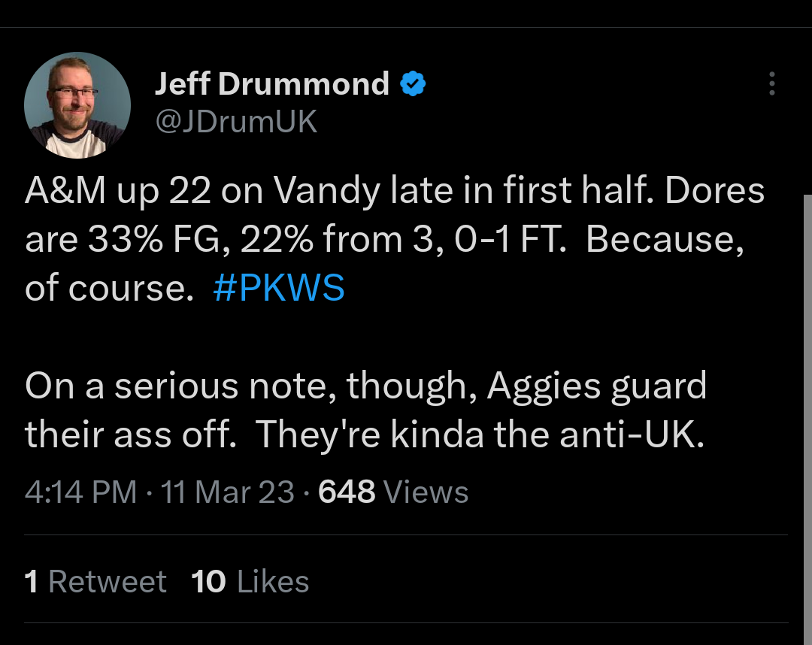Open Jeff Drummond's profile picture
The width and height of the screenshot is (812, 645).
77,105
